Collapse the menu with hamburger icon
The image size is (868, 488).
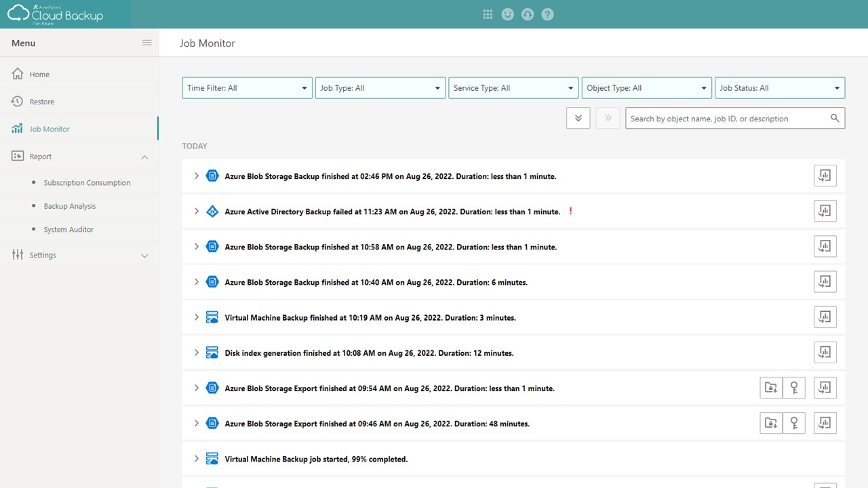pos(146,43)
